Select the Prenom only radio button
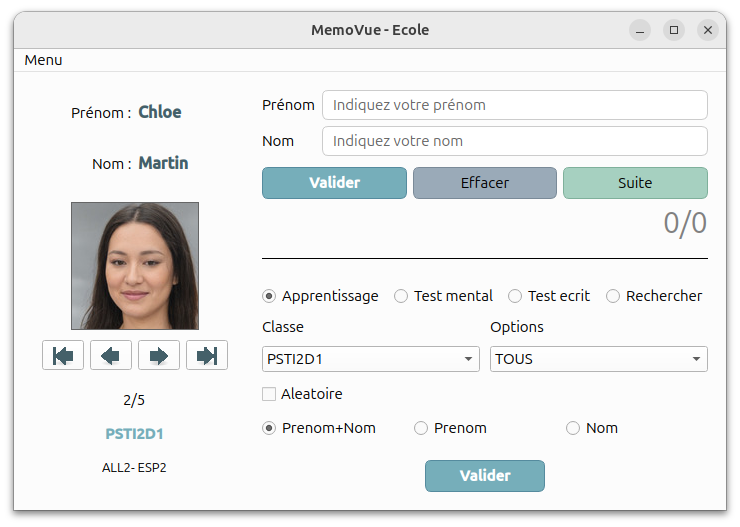 click(421, 428)
